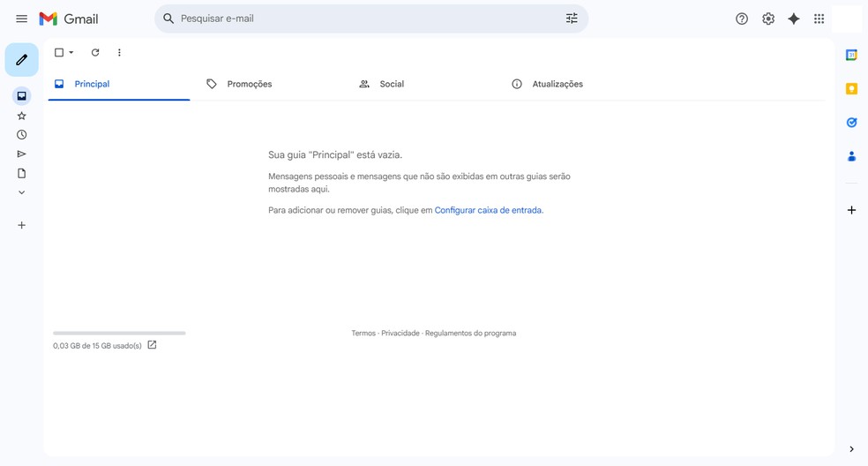Open the select dropdown arrow beside the checkbox
The width and height of the screenshot is (868, 466).
coord(71,52)
